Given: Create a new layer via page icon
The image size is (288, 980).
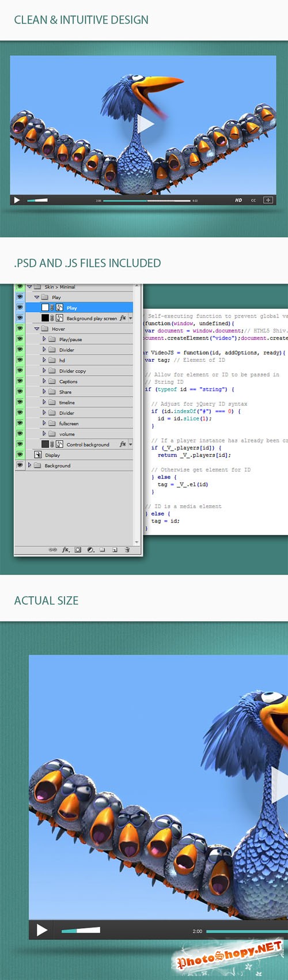Looking at the screenshot, I should 115,550.
